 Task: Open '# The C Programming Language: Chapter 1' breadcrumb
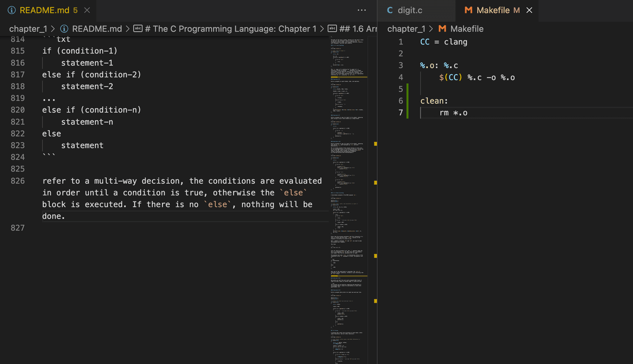point(230,29)
